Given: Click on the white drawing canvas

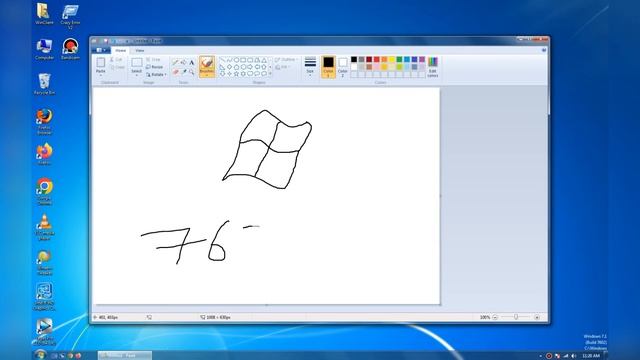Looking at the screenshot, I should [266, 196].
